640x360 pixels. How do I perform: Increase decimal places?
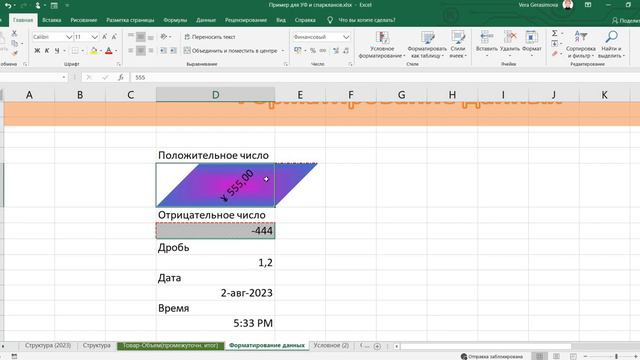pyautogui.click(x=336, y=51)
